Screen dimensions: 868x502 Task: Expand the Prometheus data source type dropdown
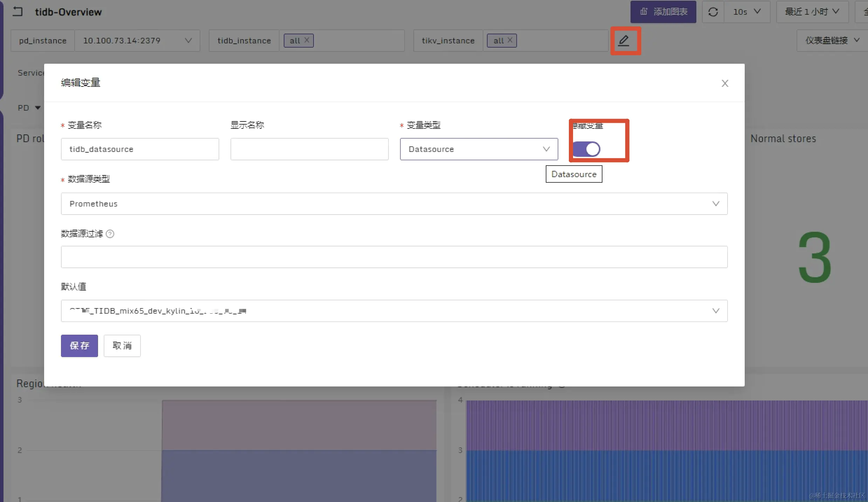[394, 204]
